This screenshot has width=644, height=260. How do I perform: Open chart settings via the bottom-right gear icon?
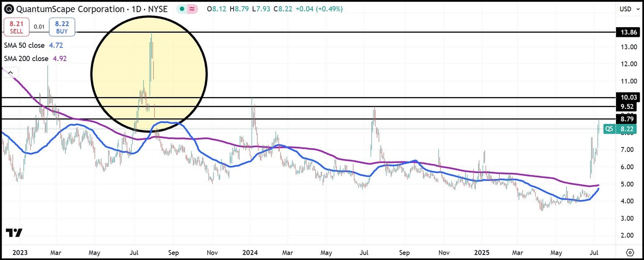coord(629,252)
